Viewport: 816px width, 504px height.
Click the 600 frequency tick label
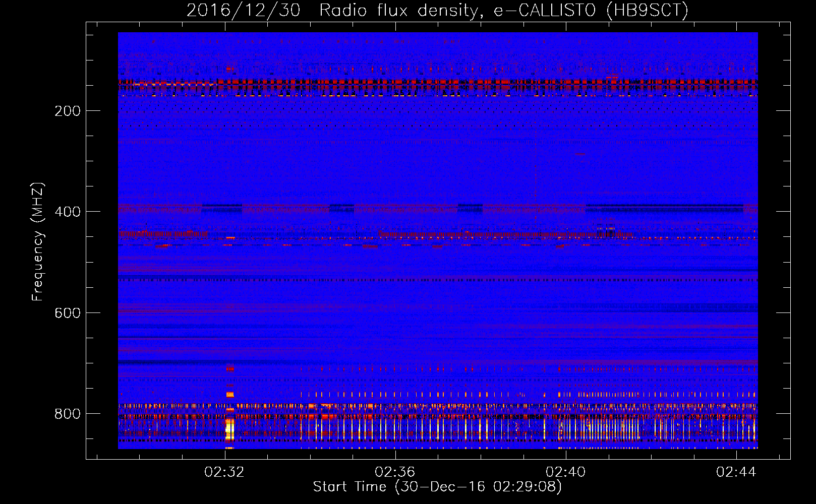tap(68, 313)
